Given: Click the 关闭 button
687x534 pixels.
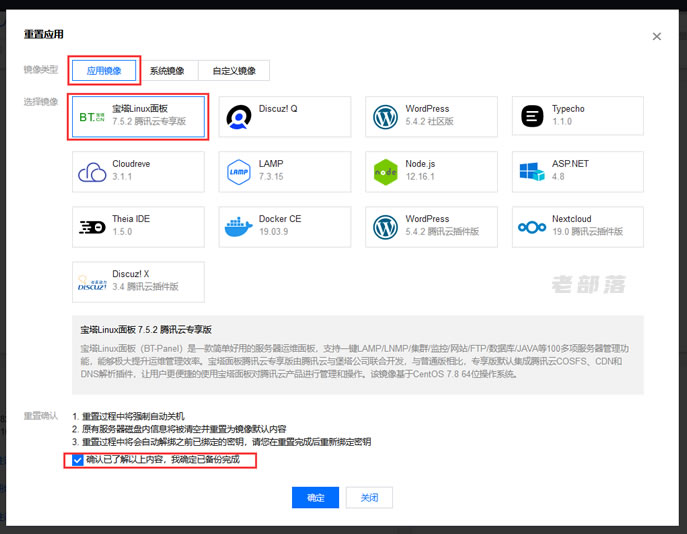Looking at the screenshot, I should pos(369,498).
